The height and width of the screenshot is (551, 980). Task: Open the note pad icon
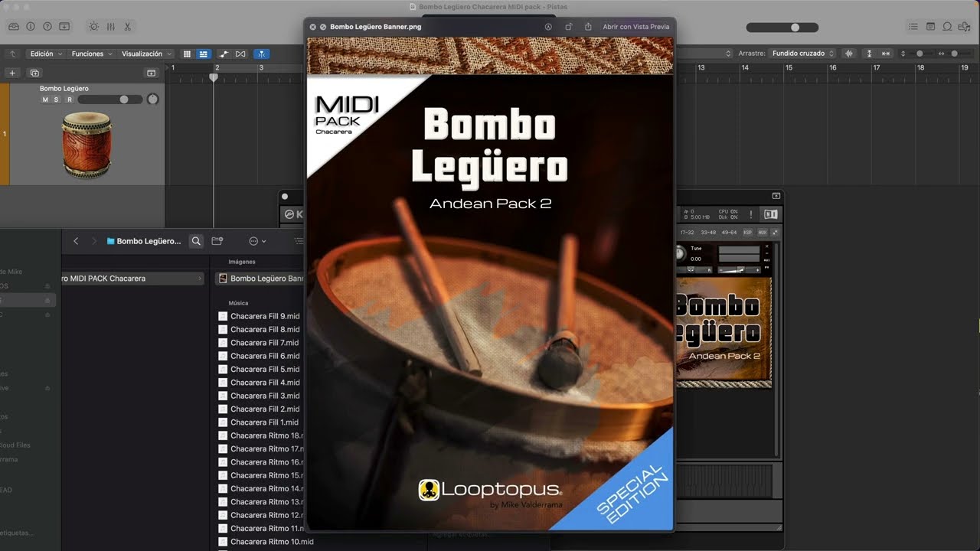click(x=930, y=26)
